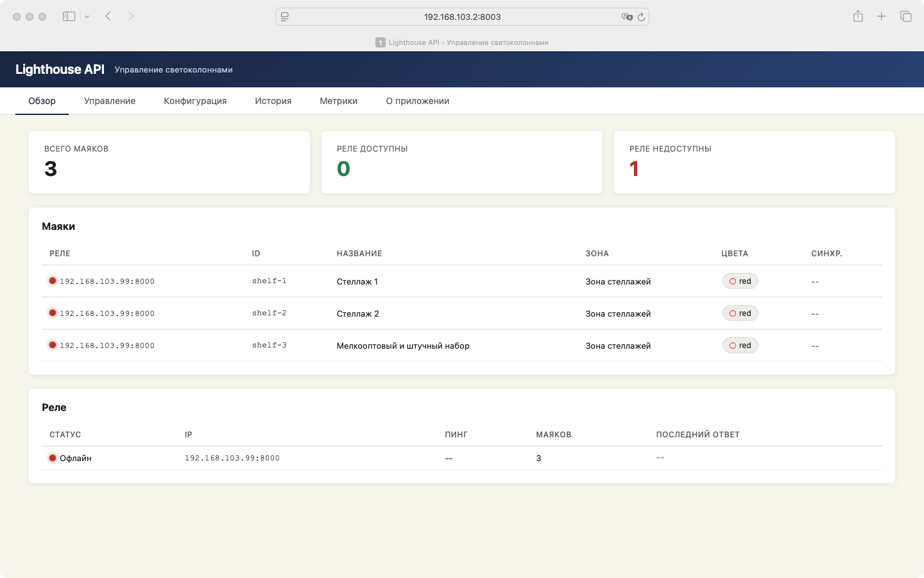924x578 pixels.
Task: Open the sidebar dropdown chevron
Action: click(87, 17)
